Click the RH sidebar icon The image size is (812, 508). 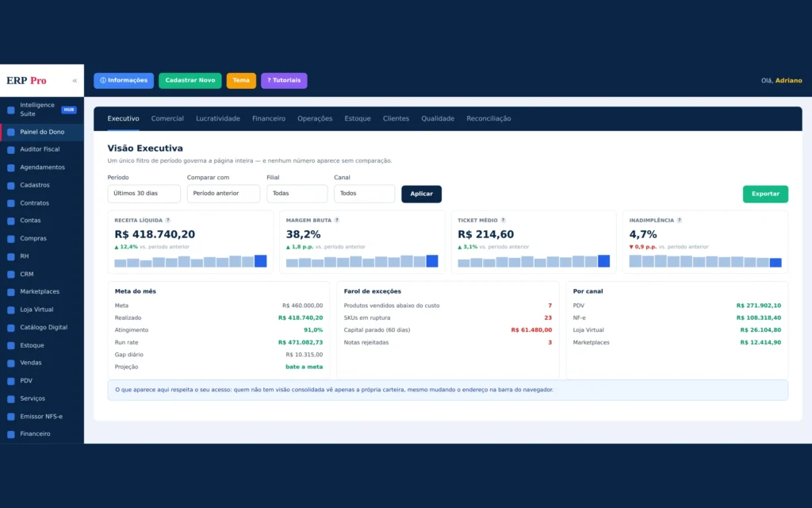(x=11, y=256)
